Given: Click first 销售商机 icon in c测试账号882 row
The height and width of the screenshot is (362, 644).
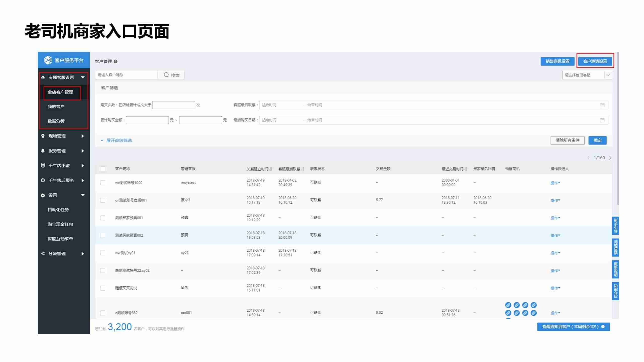Looking at the screenshot, I should click(508, 305).
